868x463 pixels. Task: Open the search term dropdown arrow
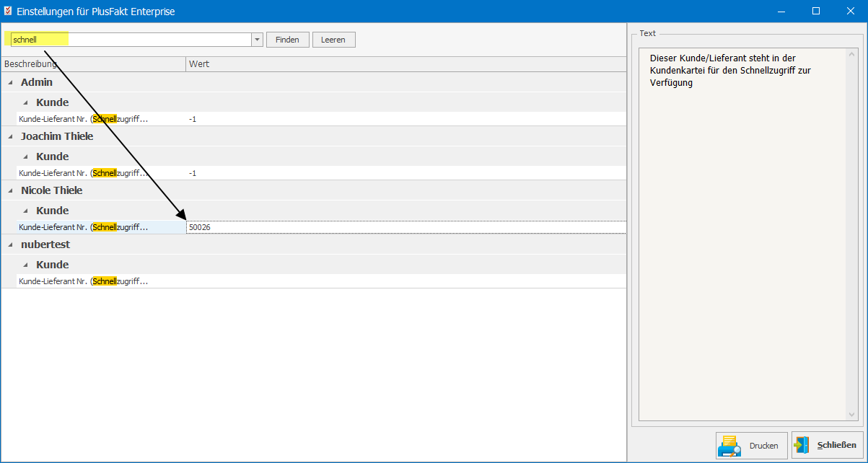(257, 40)
